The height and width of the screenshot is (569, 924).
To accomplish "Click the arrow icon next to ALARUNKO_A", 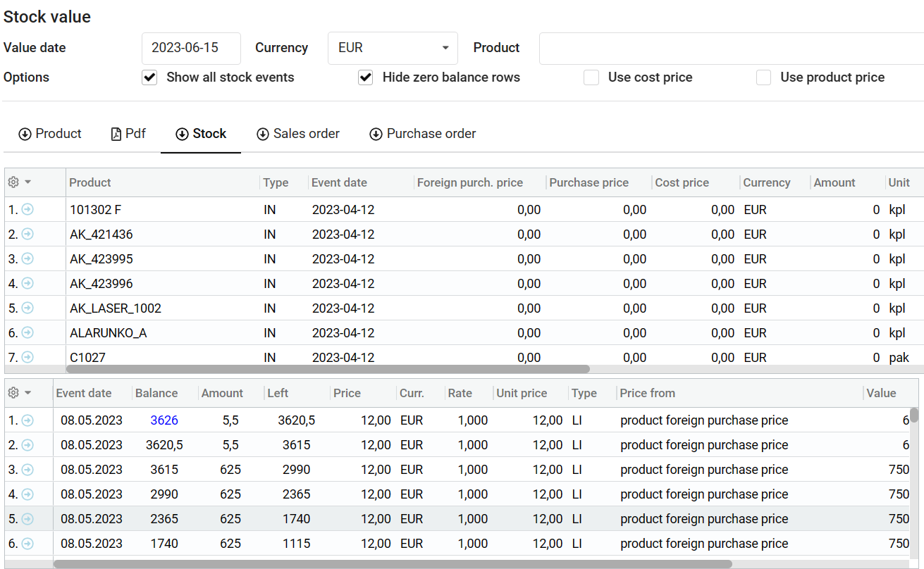I will click(27, 332).
